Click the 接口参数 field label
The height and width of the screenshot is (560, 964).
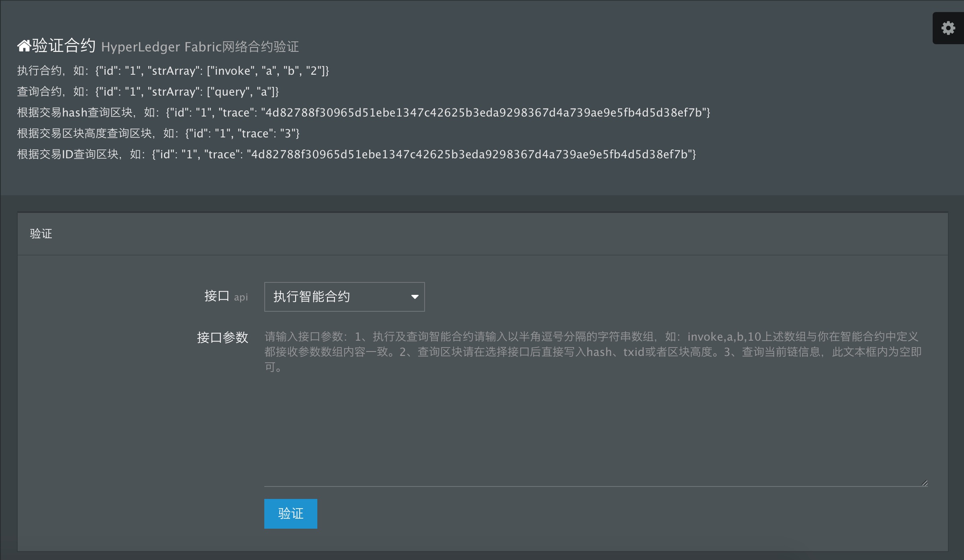tap(222, 337)
